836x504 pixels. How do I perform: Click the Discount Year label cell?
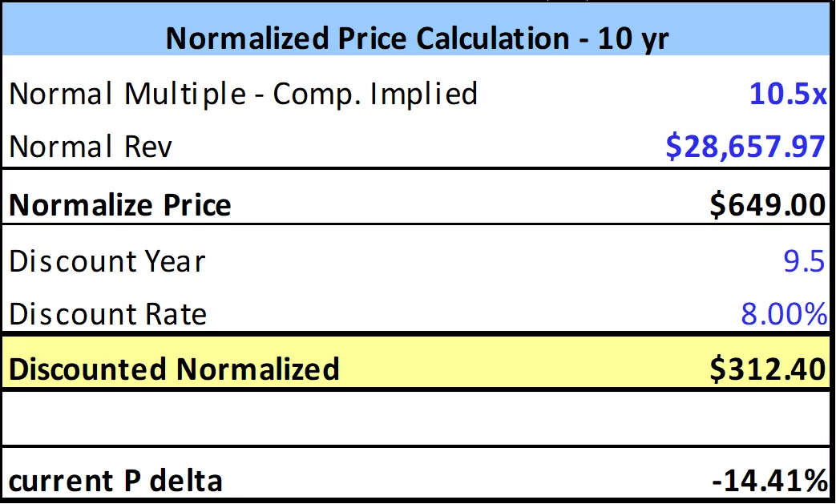(107, 262)
